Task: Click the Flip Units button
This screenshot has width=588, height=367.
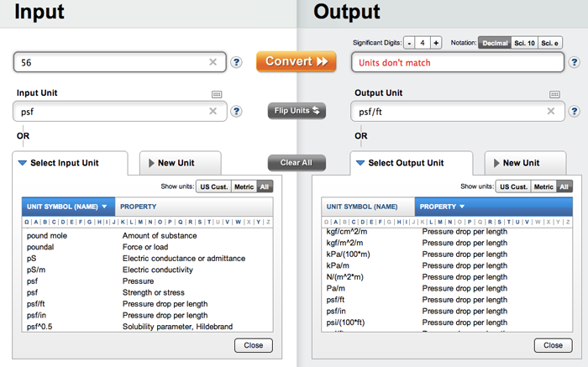Action: pos(297,111)
